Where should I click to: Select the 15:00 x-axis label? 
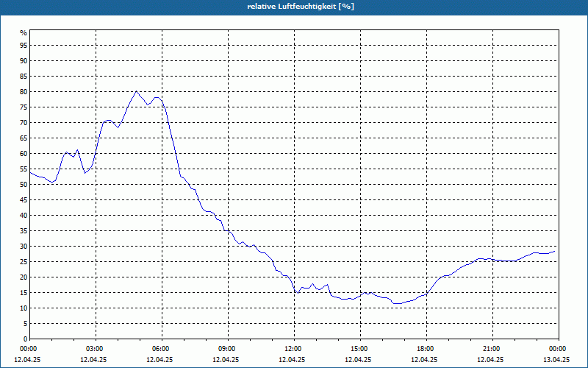[360, 349]
